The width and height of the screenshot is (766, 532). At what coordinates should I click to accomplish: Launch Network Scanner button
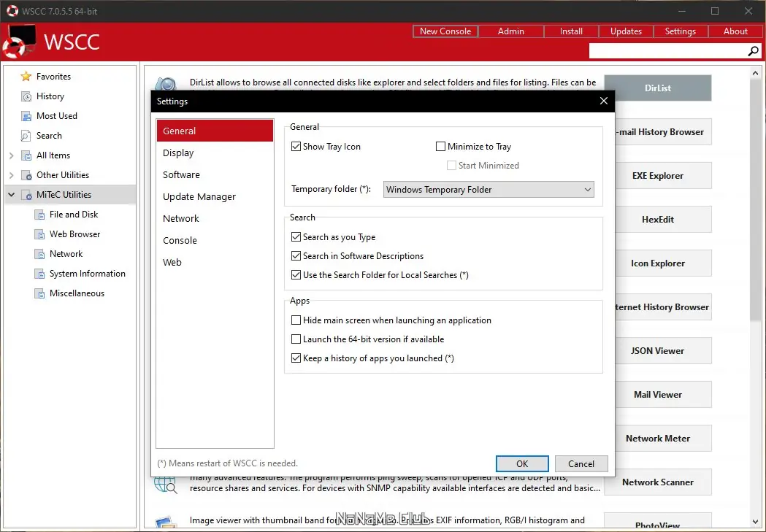point(657,482)
